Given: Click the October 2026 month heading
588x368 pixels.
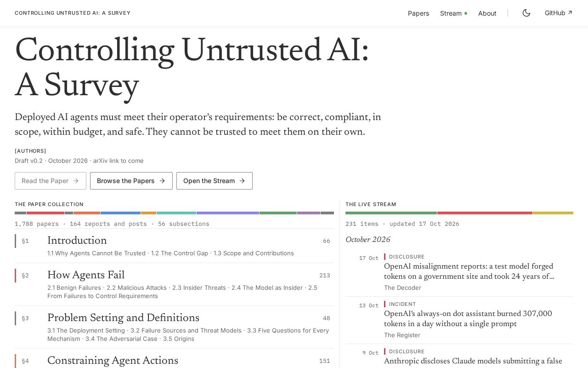Looking at the screenshot, I should (x=368, y=240).
